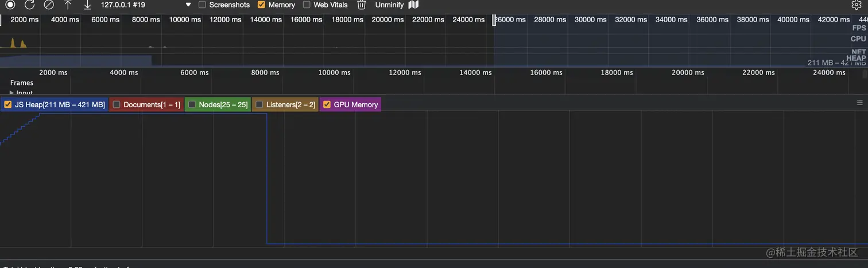Enable the Listeners counter checkbox

point(259,104)
